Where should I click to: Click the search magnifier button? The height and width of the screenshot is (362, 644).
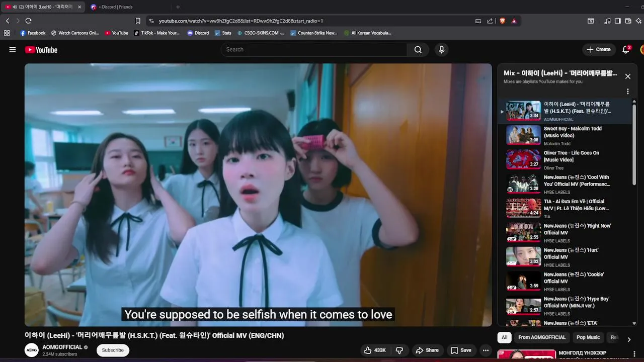pos(418,50)
